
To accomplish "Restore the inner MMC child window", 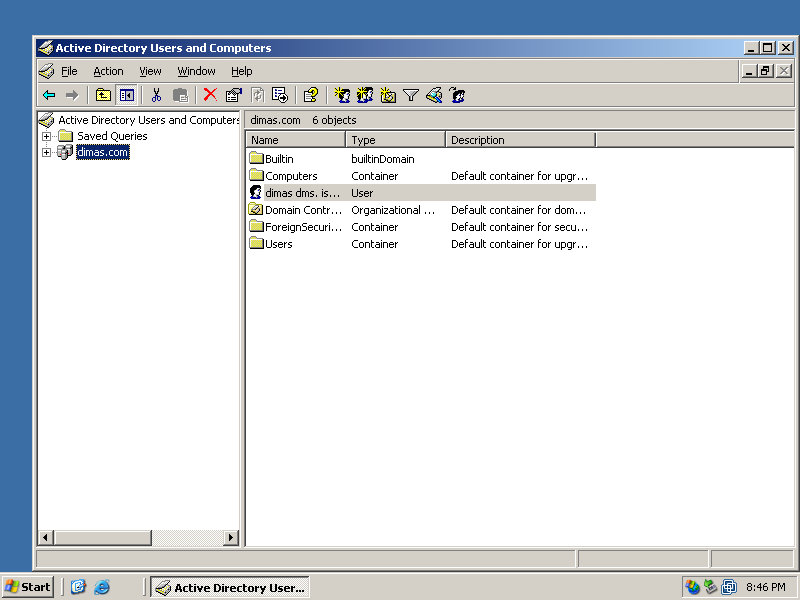I will (765, 71).
